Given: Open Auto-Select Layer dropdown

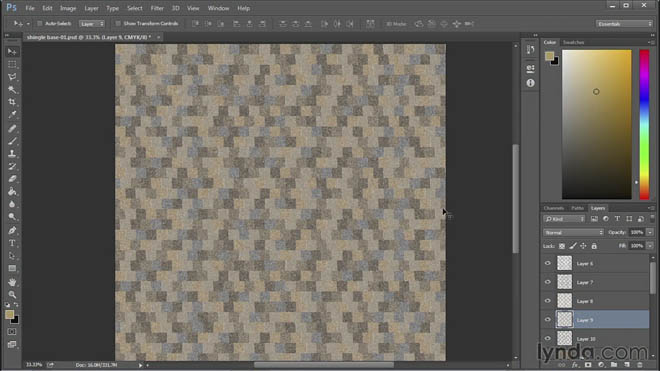Looking at the screenshot, I should 92,24.
